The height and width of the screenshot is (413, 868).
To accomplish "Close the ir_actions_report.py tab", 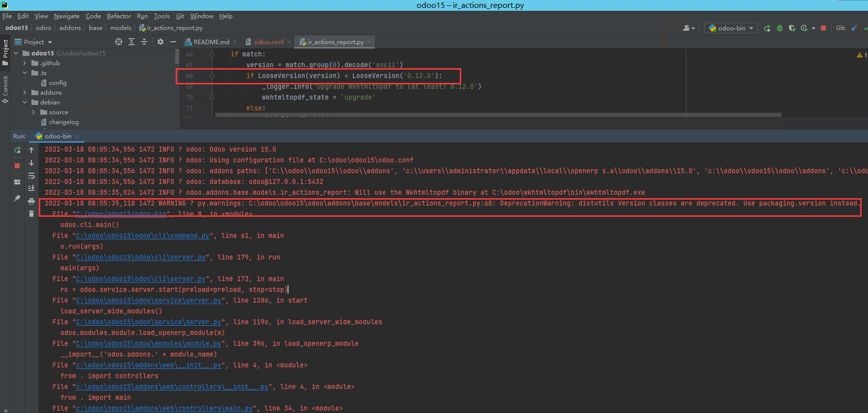I will click(369, 42).
